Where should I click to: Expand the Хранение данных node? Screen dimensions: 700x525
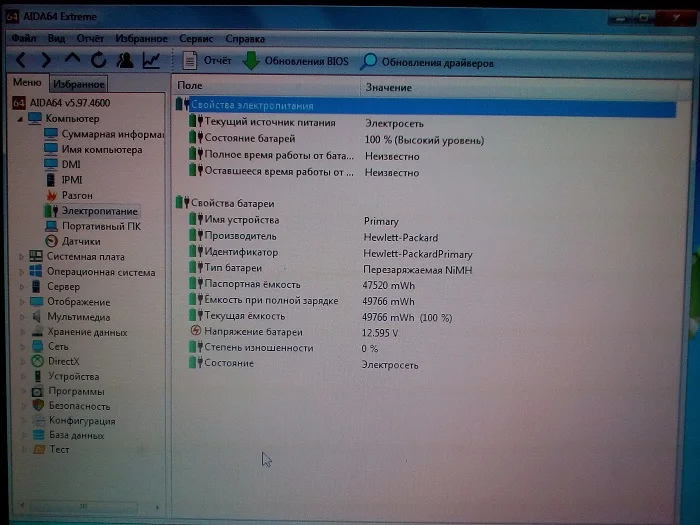[x=22, y=333]
